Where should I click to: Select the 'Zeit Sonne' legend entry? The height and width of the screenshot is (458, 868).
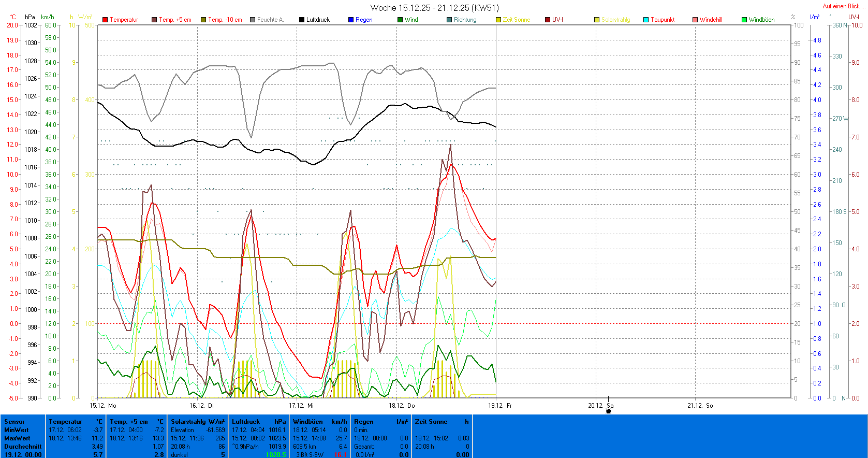(516, 20)
